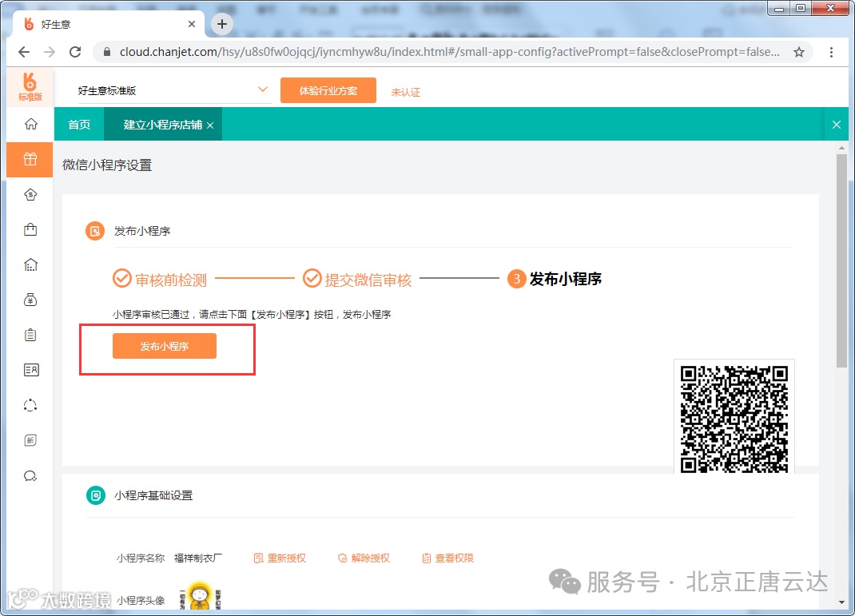The height and width of the screenshot is (616, 855).
Task: Open the clipboard report icon in sidebar
Action: (30, 335)
